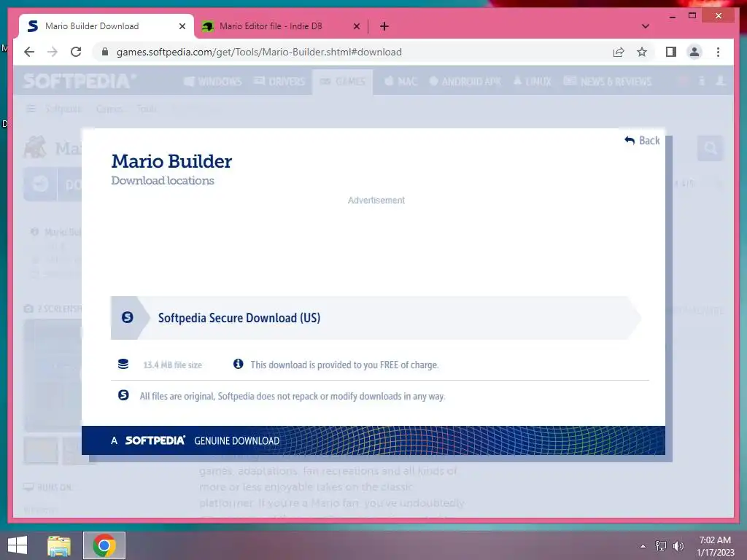Image resolution: width=747 pixels, height=560 pixels.
Task: Click the info icon beside FREE of charge
Action: pyautogui.click(x=239, y=364)
